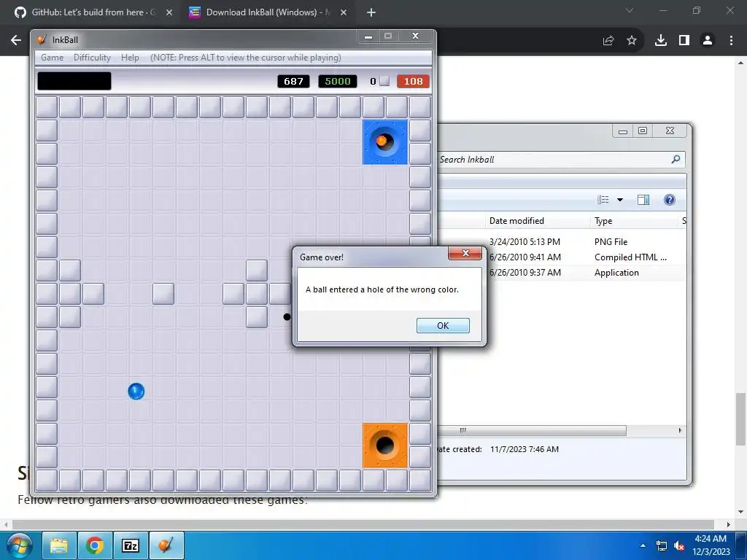Click the InkBall title bar icon

coord(42,39)
